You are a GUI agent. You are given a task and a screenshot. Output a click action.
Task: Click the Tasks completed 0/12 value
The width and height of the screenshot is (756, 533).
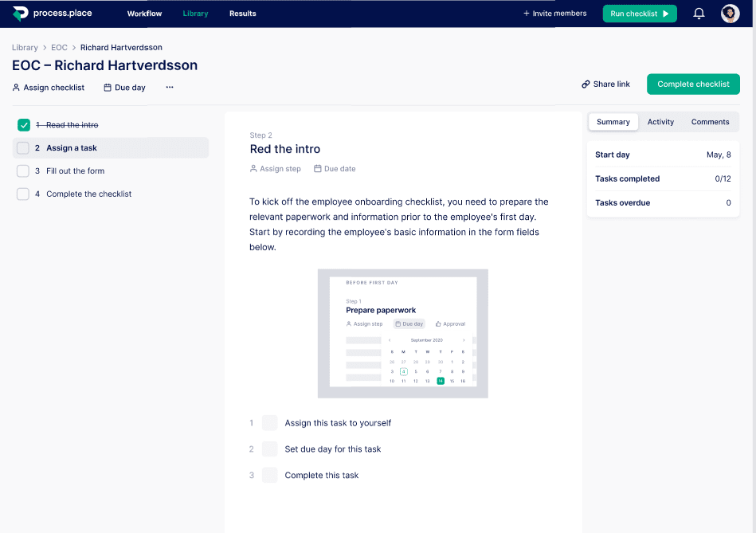click(x=723, y=179)
